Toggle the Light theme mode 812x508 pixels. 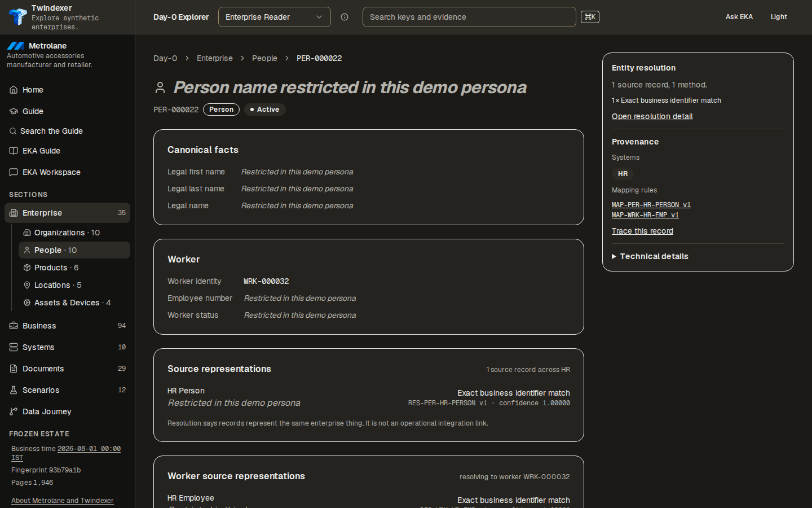[x=779, y=17]
